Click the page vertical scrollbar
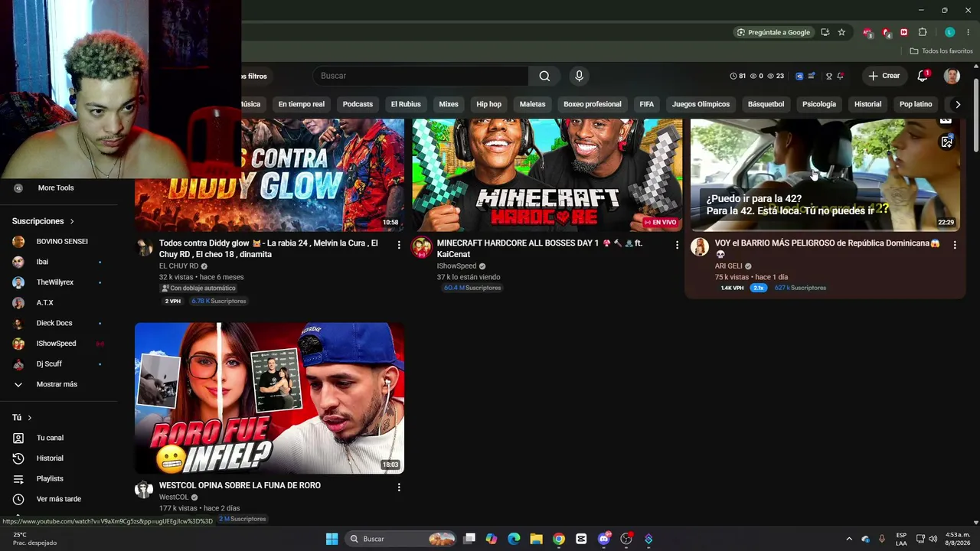Image resolution: width=980 pixels, height=551 pixels. (975, 115)
